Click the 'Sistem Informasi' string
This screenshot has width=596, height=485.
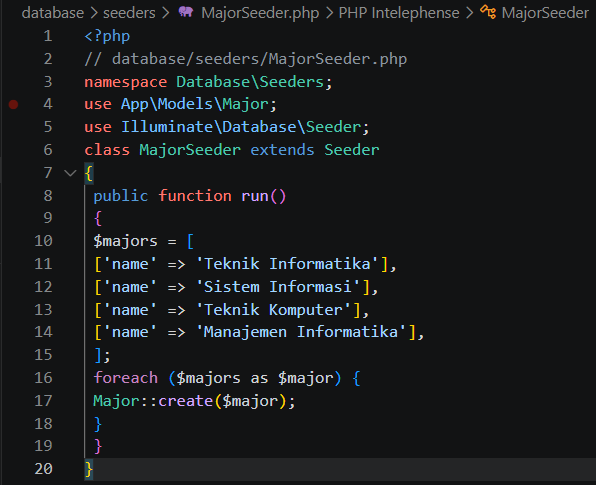coord(278,287)
